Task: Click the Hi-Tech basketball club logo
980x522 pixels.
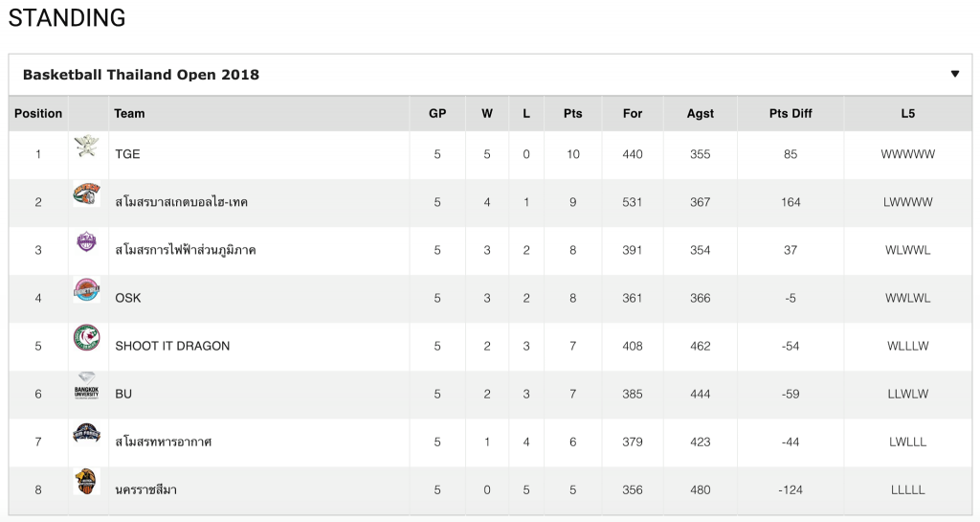Action: 87,194
